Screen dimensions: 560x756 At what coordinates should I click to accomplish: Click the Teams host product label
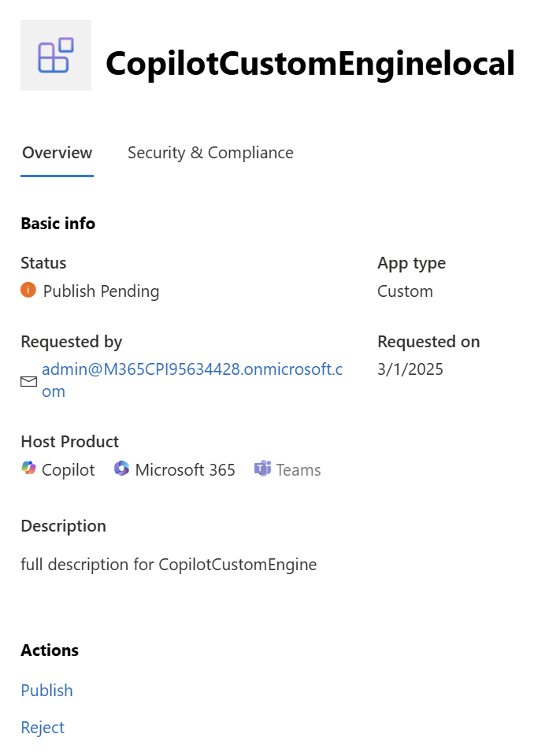[x=298, y=469]
